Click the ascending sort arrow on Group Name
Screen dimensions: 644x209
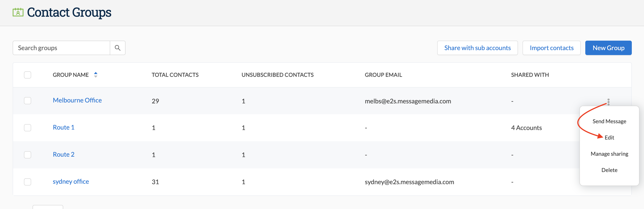(x=96, y=73)
